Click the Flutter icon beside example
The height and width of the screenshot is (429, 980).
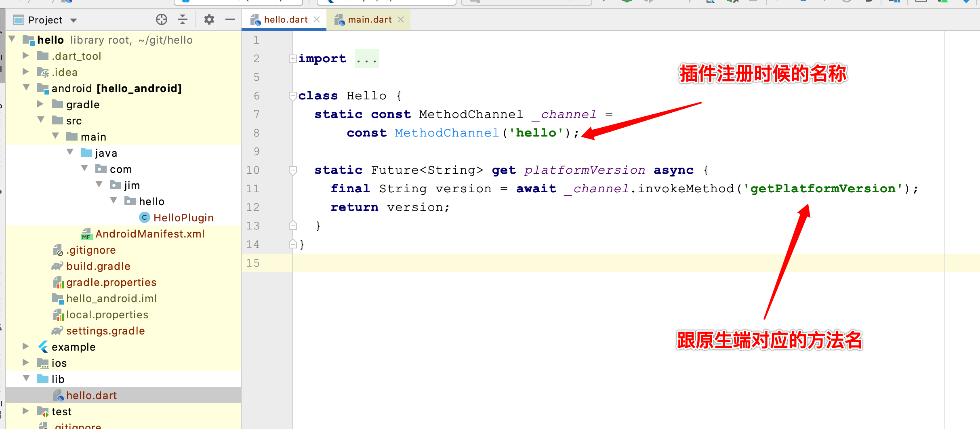coord(43,347)
